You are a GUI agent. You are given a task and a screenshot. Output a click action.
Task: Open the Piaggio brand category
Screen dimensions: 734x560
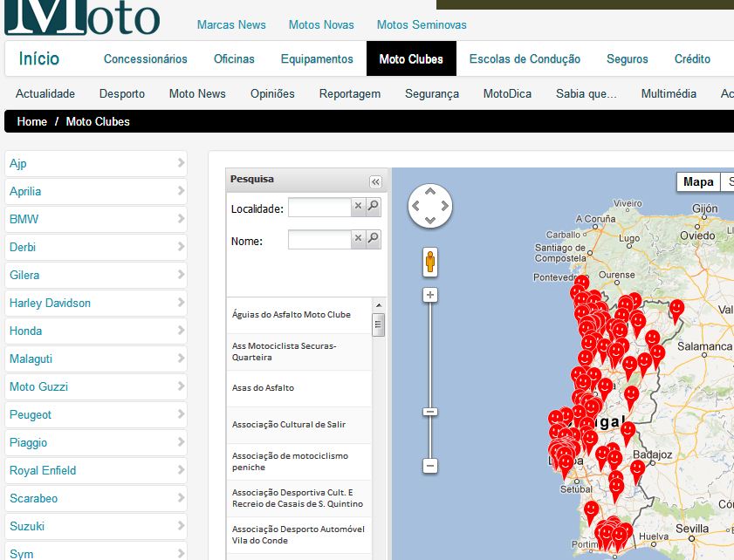pyautogui.click(x=96, y=442)
